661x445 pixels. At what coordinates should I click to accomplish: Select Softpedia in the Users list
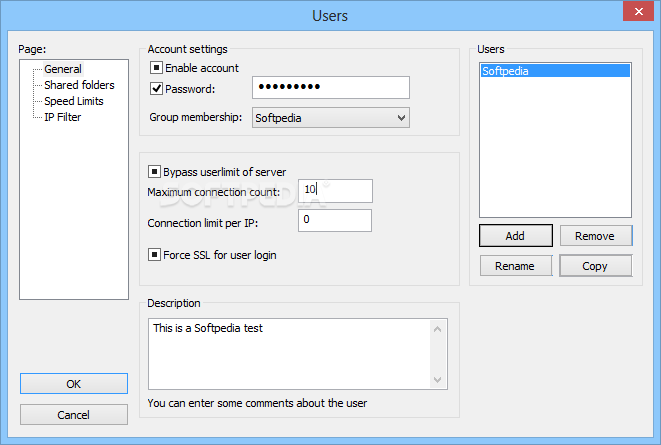tap(555, 71)
